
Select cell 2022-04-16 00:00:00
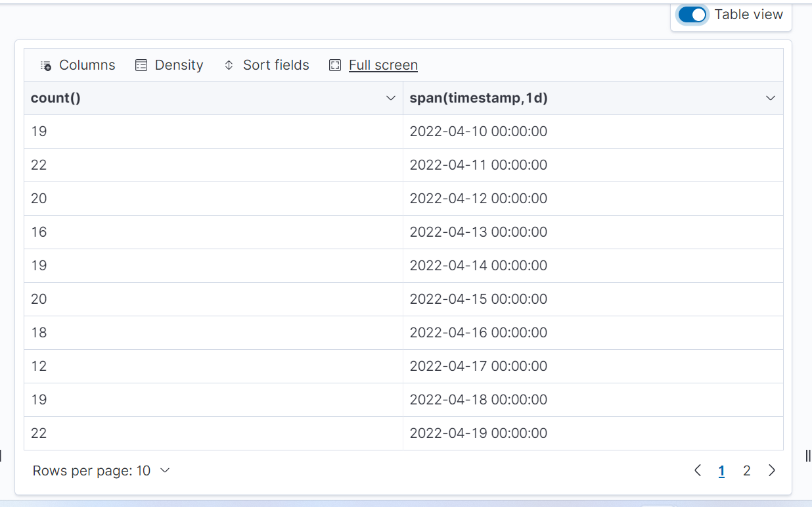[593, 333]
